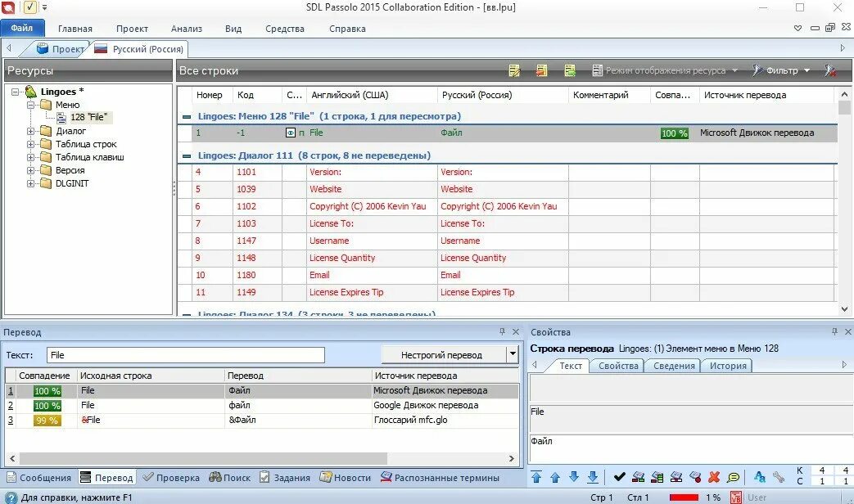Expand the Таблица строк folder
854x504 pixels.
(x=31, y=144)
